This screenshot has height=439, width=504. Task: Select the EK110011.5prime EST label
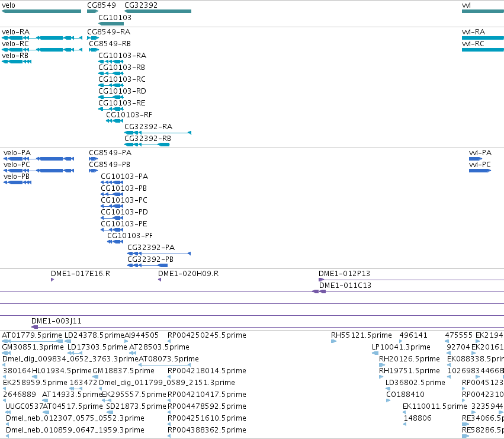pos(435,407)
